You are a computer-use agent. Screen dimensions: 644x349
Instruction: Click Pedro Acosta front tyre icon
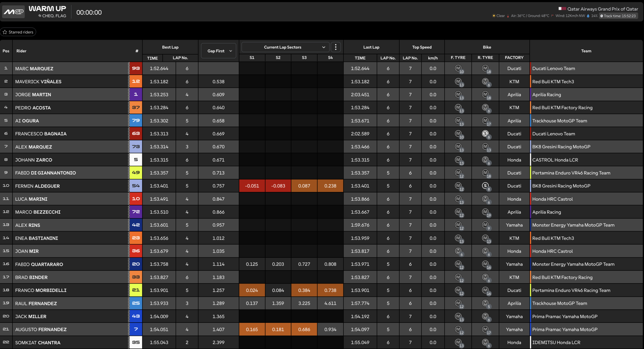[459, 108]
